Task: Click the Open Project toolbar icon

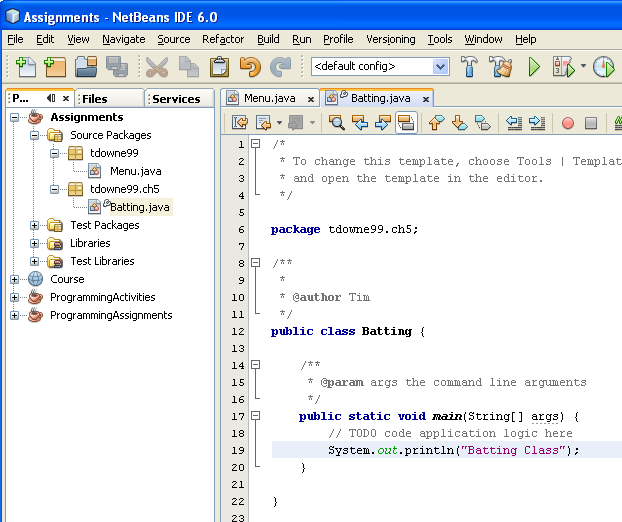Action: pos(86,67)
